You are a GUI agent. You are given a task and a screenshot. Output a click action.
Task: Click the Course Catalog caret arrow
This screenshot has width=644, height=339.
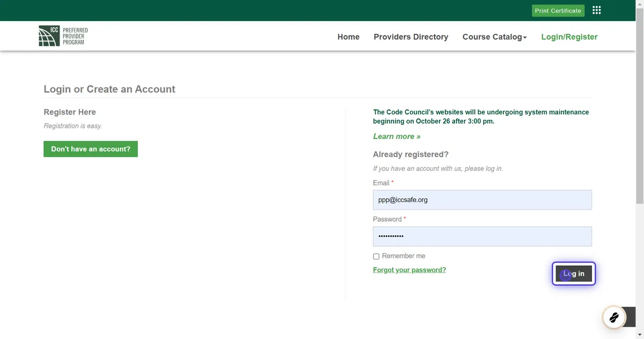point(525,37)
